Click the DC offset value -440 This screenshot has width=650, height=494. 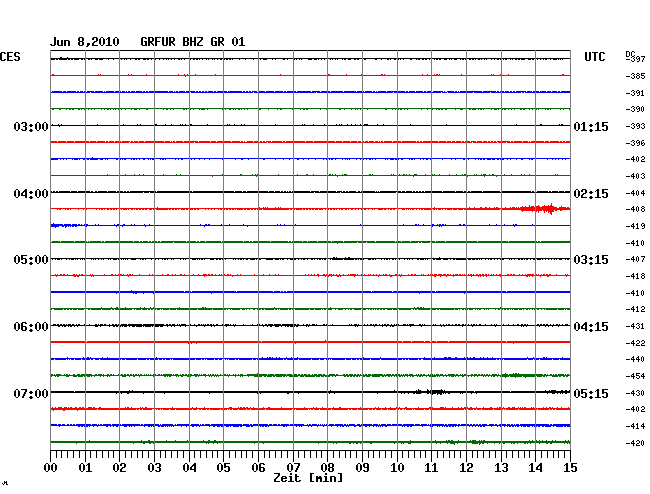pos(635,359)
